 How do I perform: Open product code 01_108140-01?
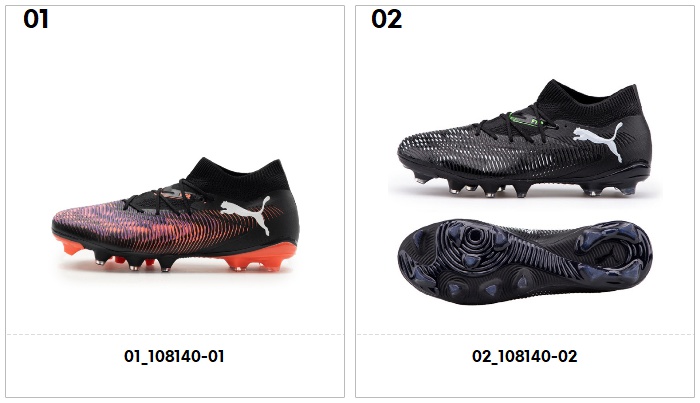(x=174, y=356)
